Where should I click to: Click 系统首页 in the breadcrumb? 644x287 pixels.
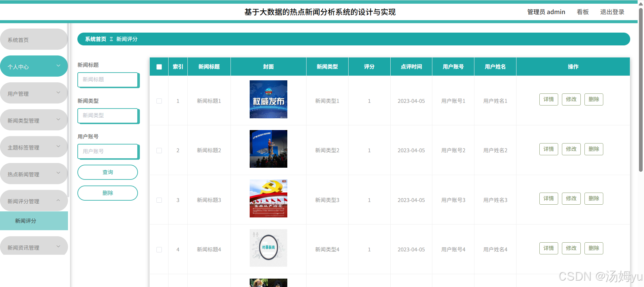point(96,39)
